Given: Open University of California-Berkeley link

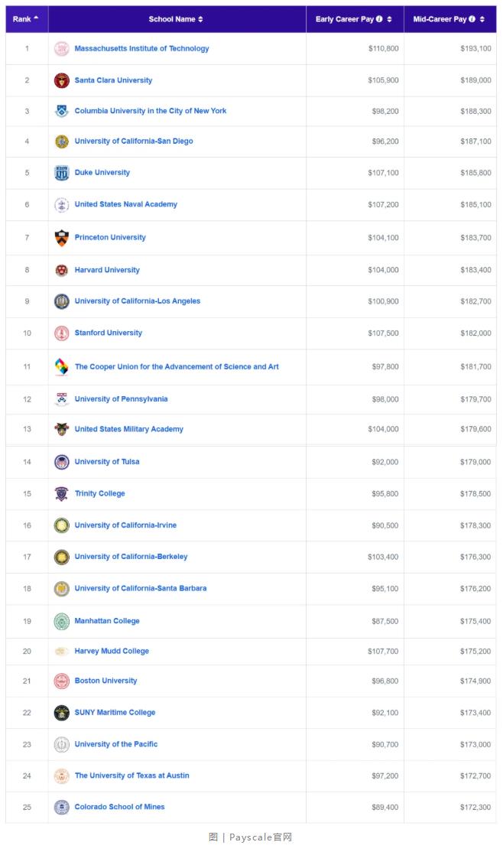Looking at the screenshot, I should click(131, 557).
